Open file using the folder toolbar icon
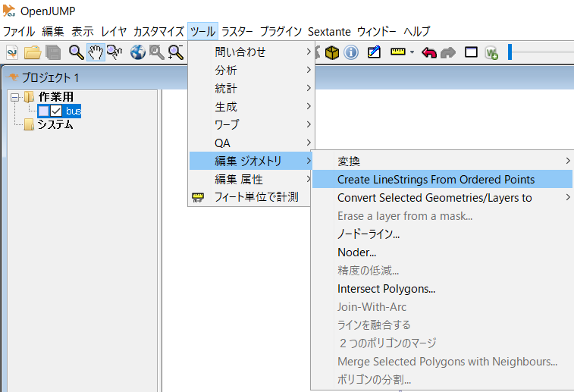 click(33, 53)
